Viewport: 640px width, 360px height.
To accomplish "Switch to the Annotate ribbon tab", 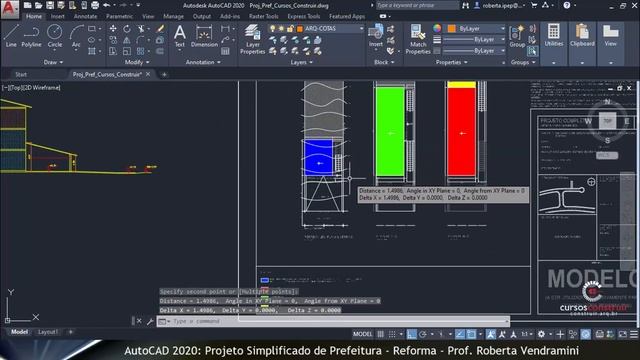I will (85, 16).
